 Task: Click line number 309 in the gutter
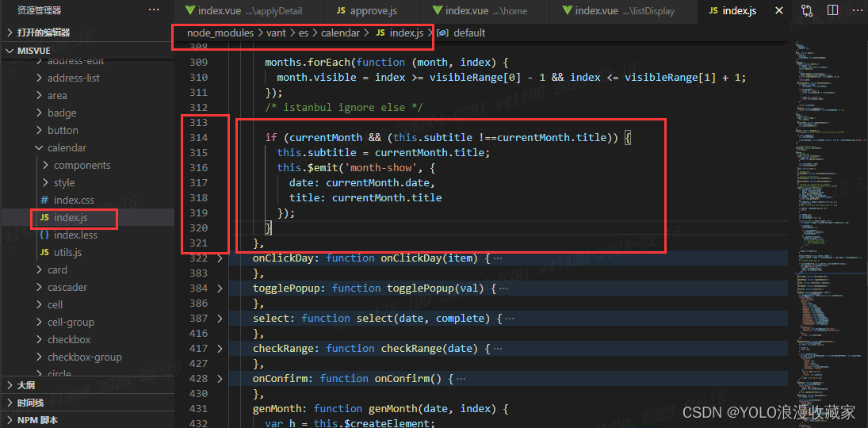(x=198, y=62)
